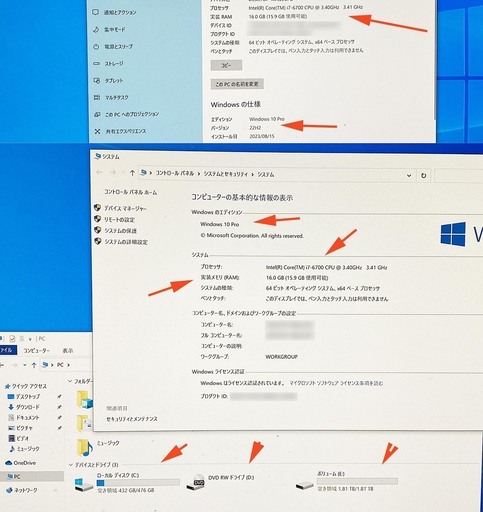Click システムとセキュリティ breadcrumb in address bar
The image size is (483, 512).
226,174
